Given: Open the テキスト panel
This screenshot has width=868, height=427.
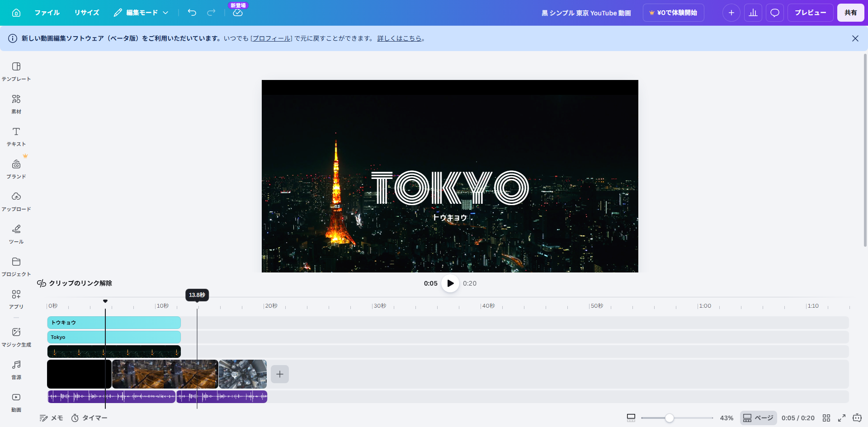Looking at the screenshot, I should pyautogui.click(x=16, y=136).
